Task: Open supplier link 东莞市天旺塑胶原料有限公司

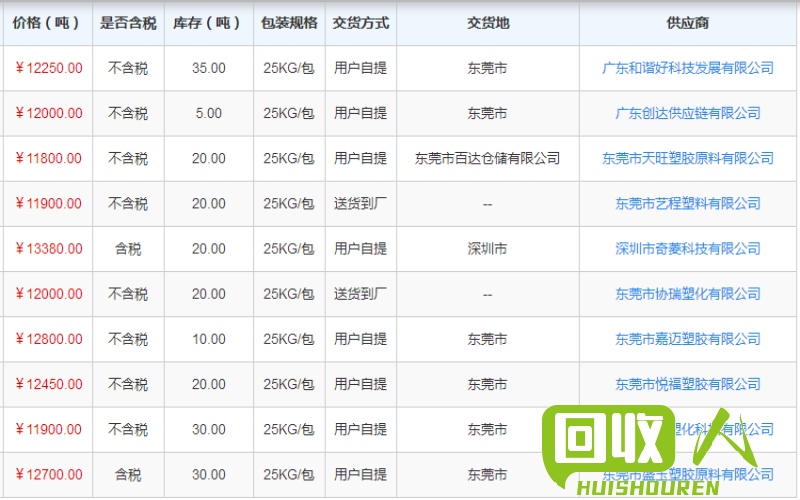Action: pyautogui.click(x=688, y=158)
